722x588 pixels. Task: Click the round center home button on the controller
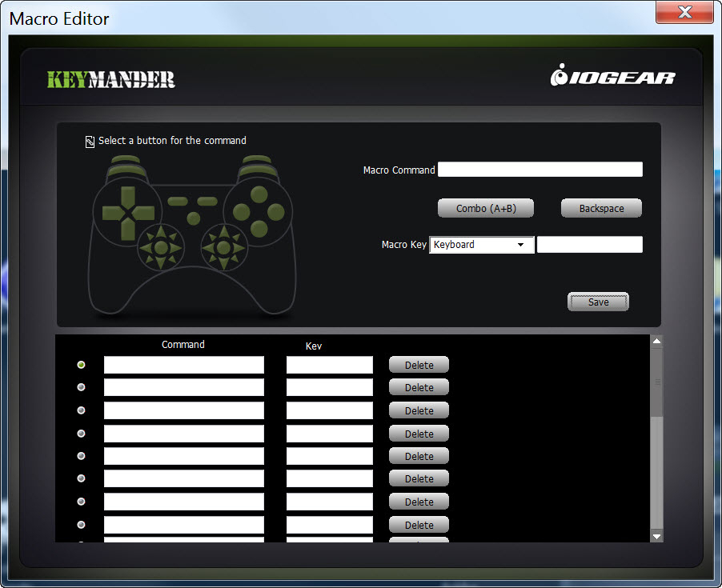pyautogui.click(x=194, y=218)
